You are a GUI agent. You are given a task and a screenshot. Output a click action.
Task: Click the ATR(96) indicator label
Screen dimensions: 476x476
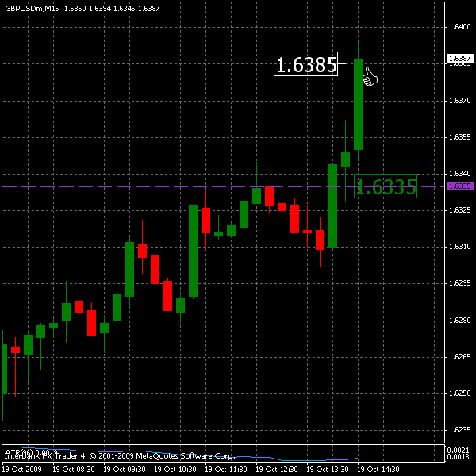tap(31, 452)
